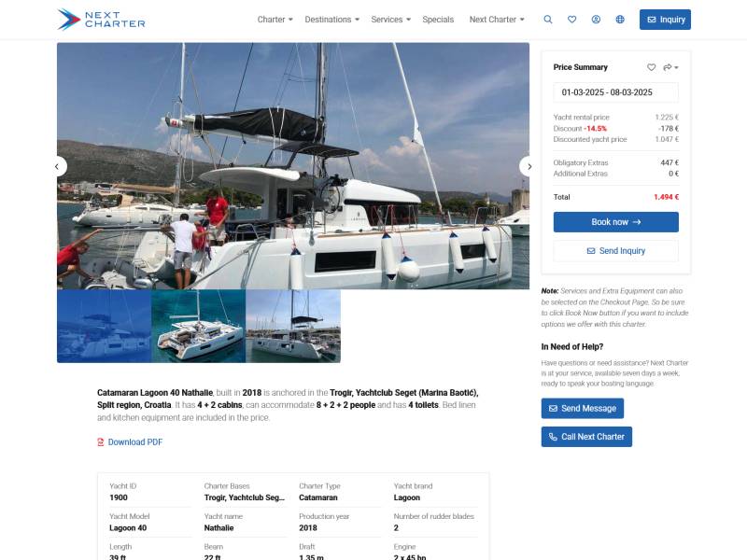Open the language globe icon

click(x=620, y=20)
